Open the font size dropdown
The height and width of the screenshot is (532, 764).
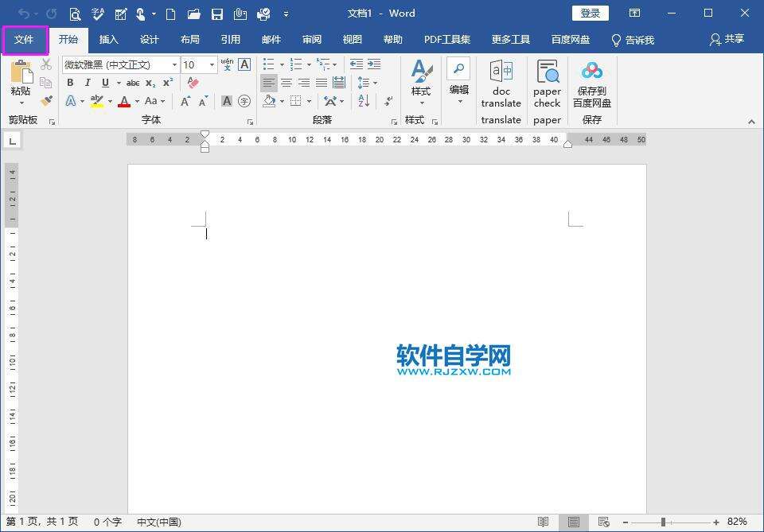click(210, 64)
